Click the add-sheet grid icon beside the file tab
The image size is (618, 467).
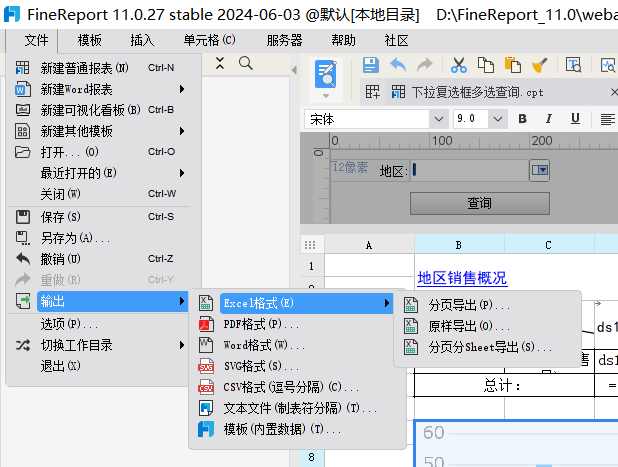pos(372,92)
